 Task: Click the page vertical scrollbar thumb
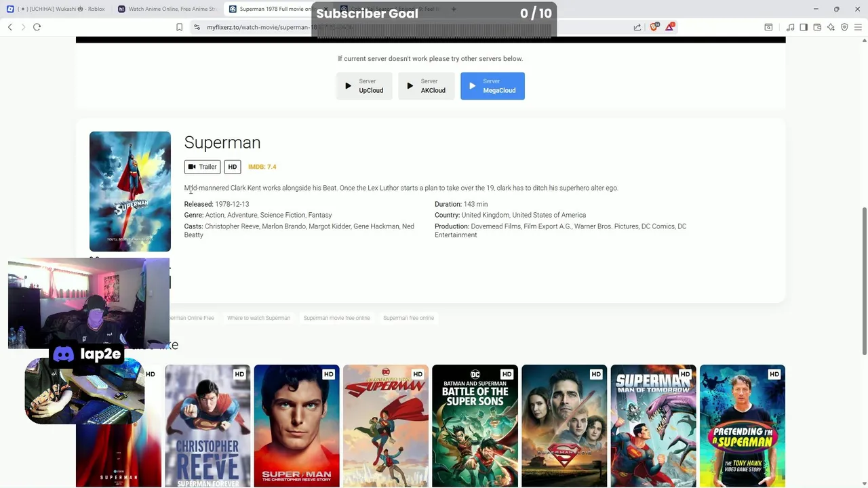864,280
